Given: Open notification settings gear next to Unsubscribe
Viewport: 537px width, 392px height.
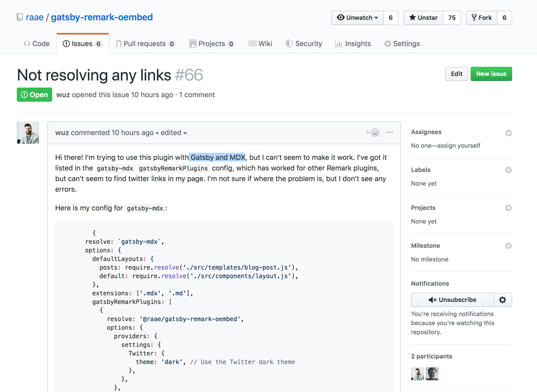Looking at the screenshot, I should click(x=503, y=300).
